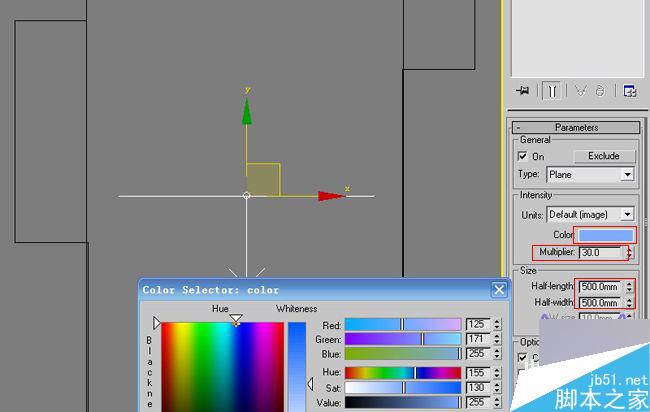Click the hue marker triangle above gradient
This screenshot has height=412, width=650.
coord(236,318)
